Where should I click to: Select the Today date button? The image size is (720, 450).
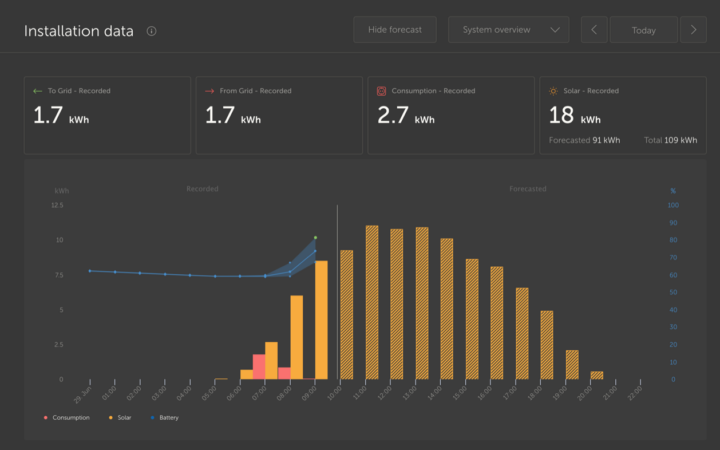[644, 30]
